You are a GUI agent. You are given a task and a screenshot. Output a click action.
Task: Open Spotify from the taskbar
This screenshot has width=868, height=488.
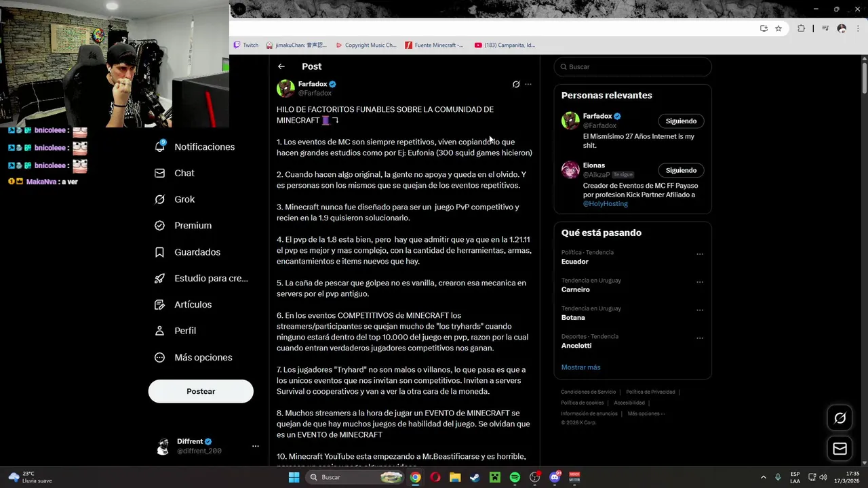tap(515, 477)
